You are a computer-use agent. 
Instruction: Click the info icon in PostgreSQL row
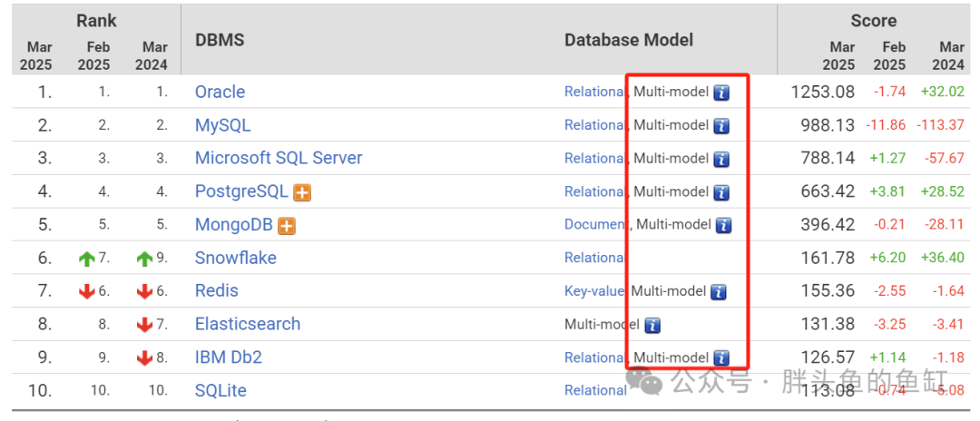coord(721,191)
